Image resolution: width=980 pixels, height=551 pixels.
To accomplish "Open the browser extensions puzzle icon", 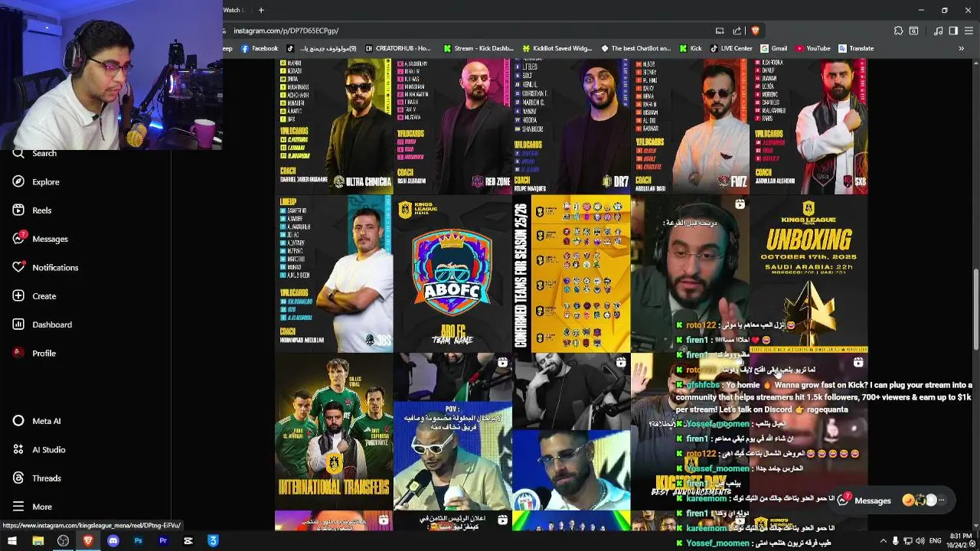I will tap(898, 31).
